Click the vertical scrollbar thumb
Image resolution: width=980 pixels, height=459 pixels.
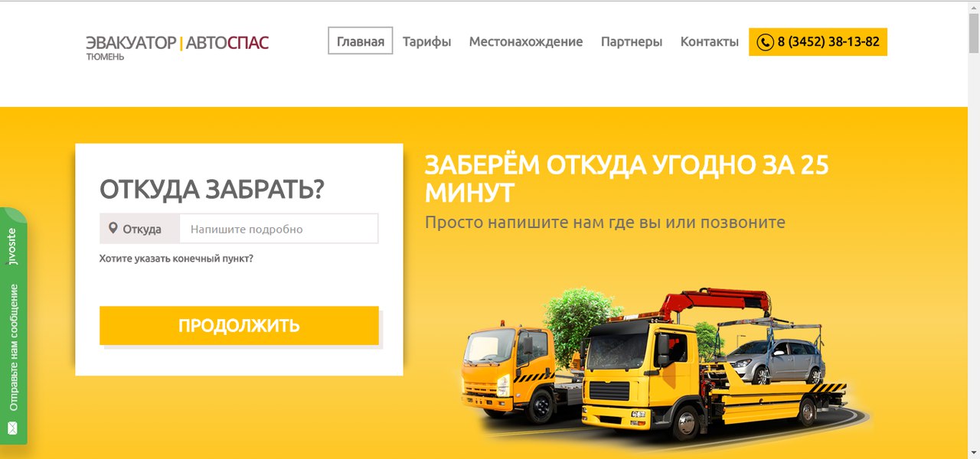pyautogui.click(x=973, y=34)
